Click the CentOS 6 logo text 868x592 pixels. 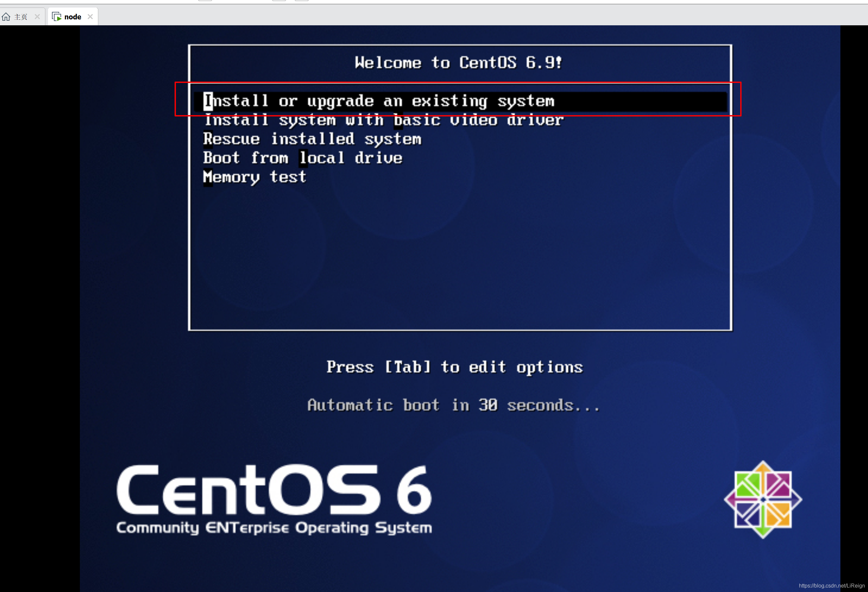tap(274, 490)
